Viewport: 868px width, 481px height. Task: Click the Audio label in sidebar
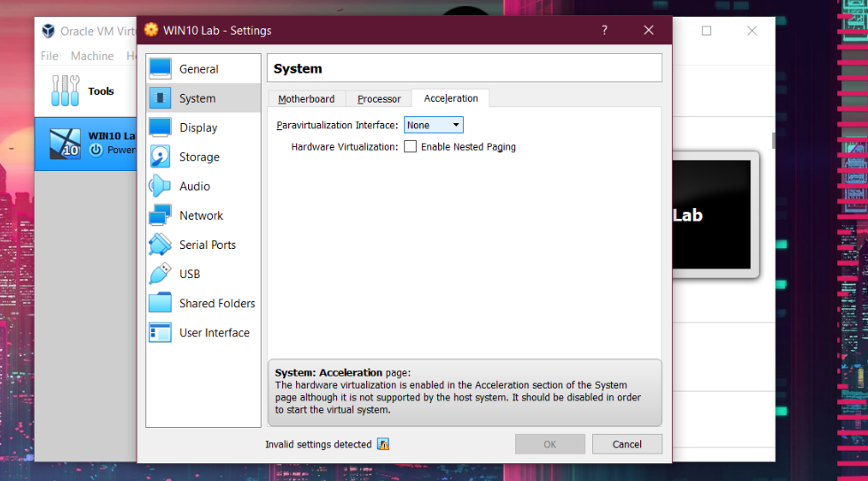[x=195, y=186]
